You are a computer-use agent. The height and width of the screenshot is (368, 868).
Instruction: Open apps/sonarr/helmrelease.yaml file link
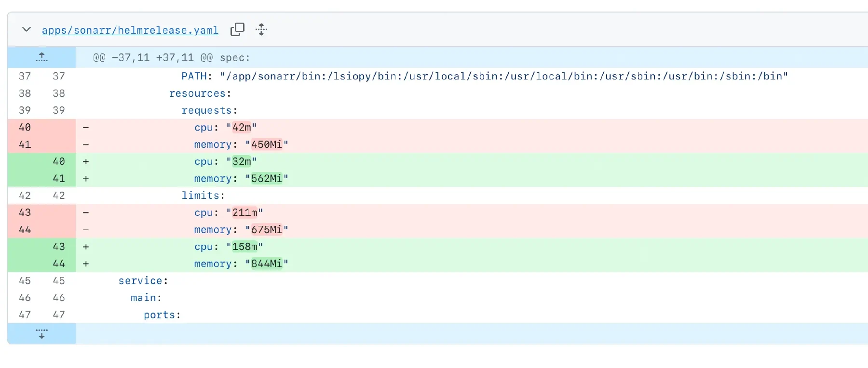pos(130,30)
